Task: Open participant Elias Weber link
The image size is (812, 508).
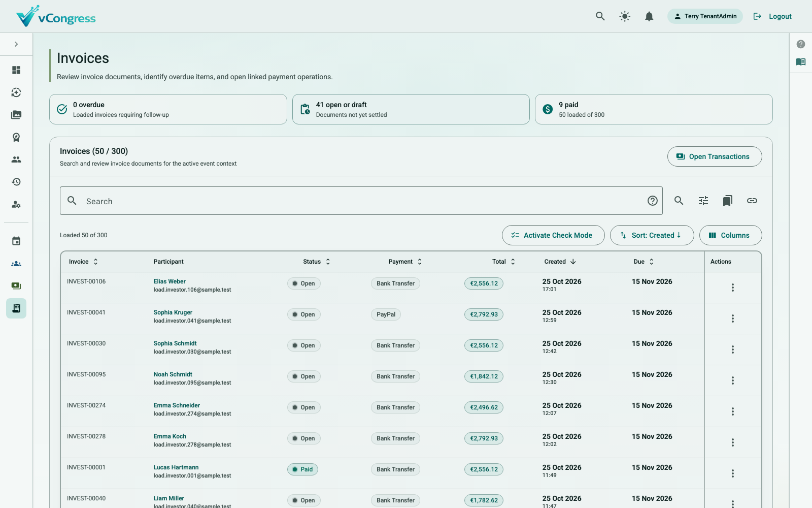Action: tap(170, 281)
